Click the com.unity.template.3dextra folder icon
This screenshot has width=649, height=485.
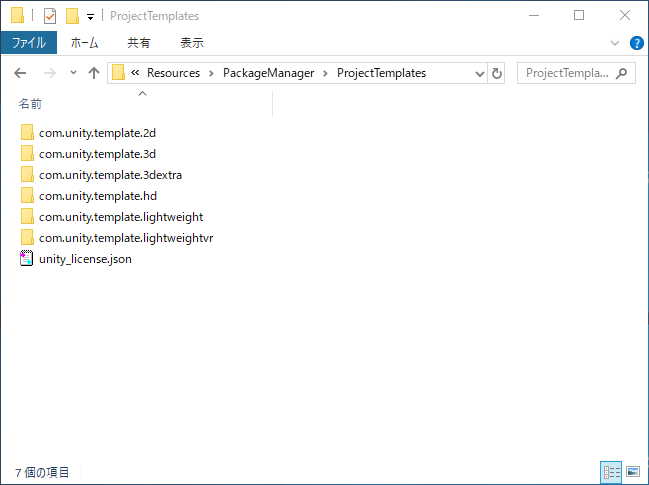pyautogui.click(x=27, y=175)
